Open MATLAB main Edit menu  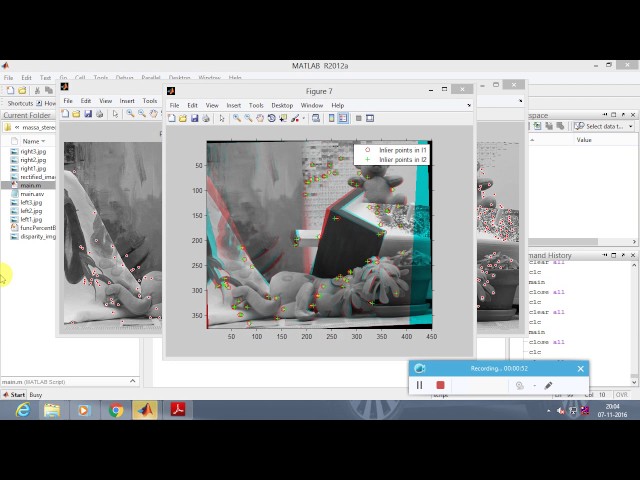coord(27,78)
